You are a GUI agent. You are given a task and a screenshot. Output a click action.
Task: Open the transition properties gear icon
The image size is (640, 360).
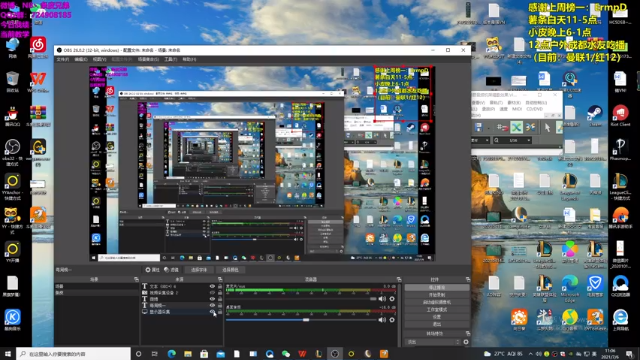466,342
